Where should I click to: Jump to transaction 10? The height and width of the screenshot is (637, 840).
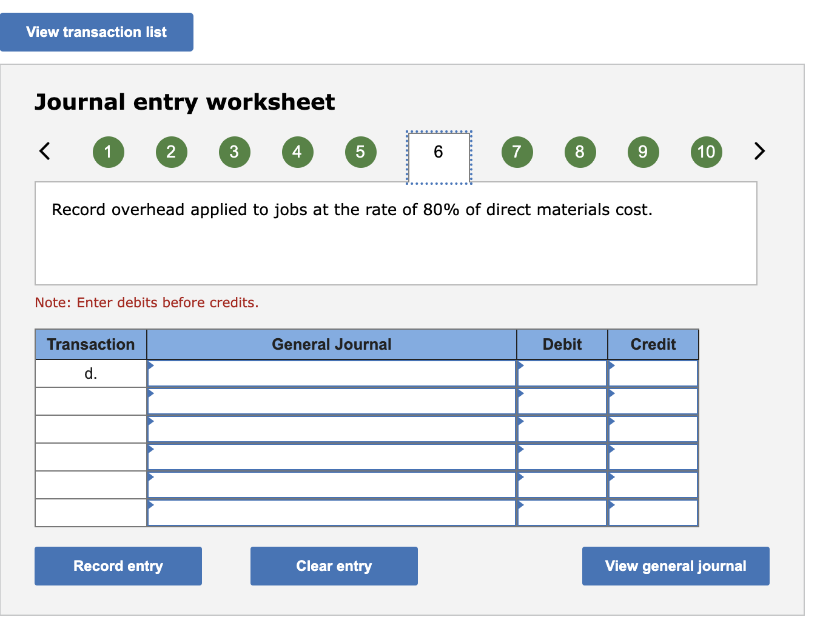pos(706,152)
